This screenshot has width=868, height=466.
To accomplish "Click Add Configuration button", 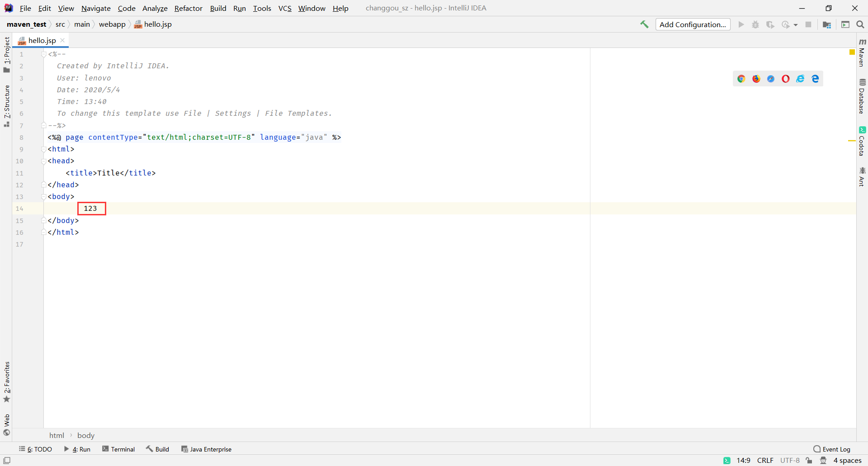I will tap(693, 24).
